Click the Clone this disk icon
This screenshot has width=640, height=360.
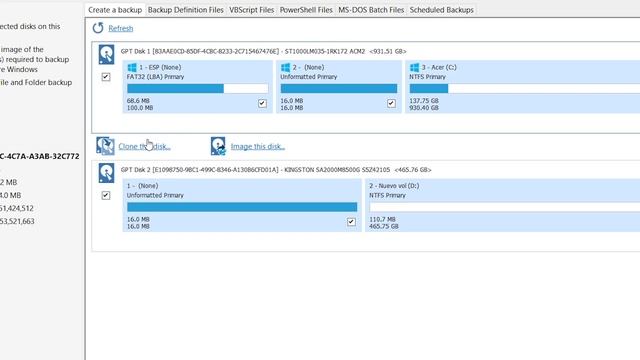(x=105, y=146)
